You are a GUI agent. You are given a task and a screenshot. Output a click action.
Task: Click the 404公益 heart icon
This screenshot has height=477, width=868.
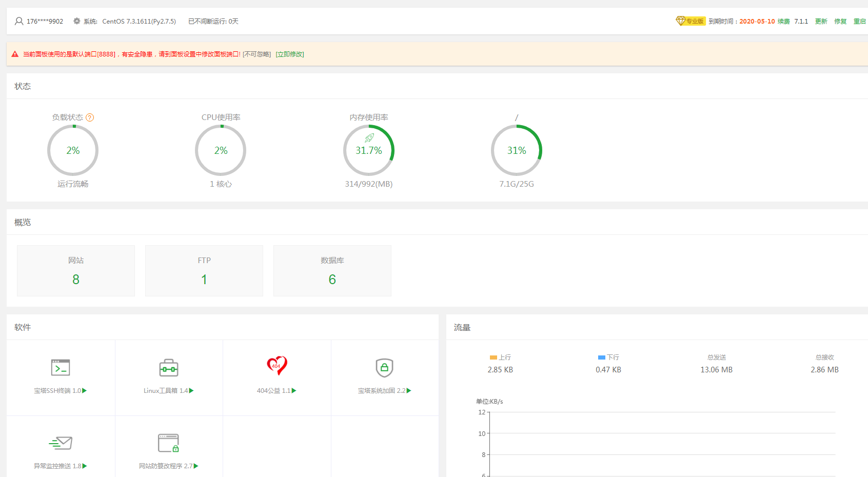click(x=277, y=366)
